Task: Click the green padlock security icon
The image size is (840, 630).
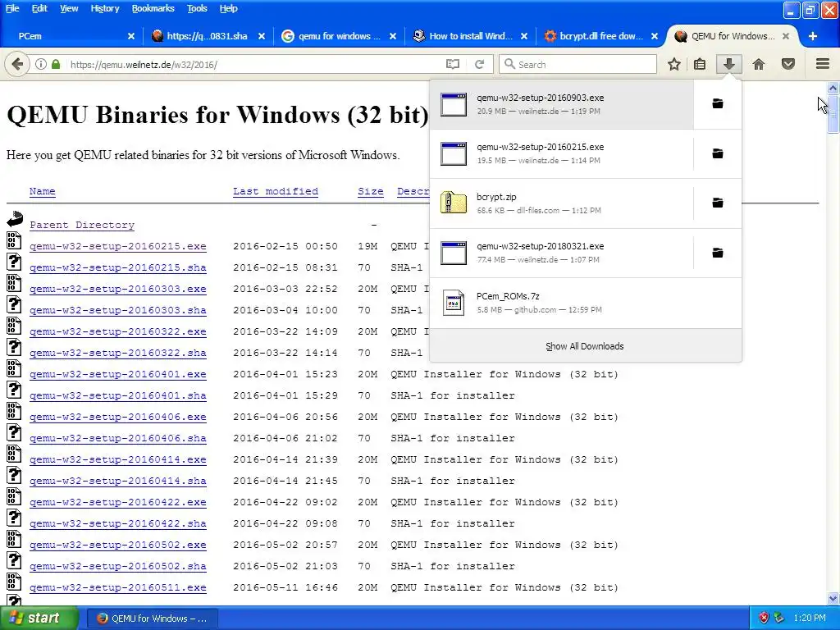Action: 56,64
